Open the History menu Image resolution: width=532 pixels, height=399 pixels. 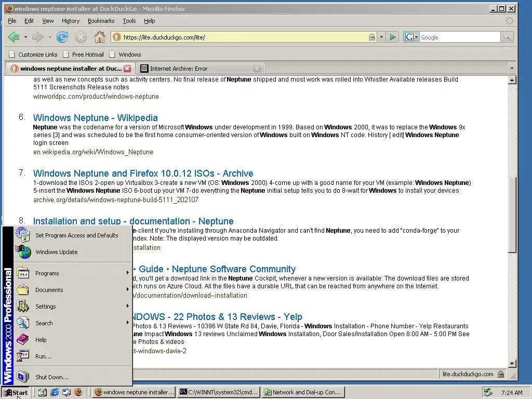(x=71, y=21)
